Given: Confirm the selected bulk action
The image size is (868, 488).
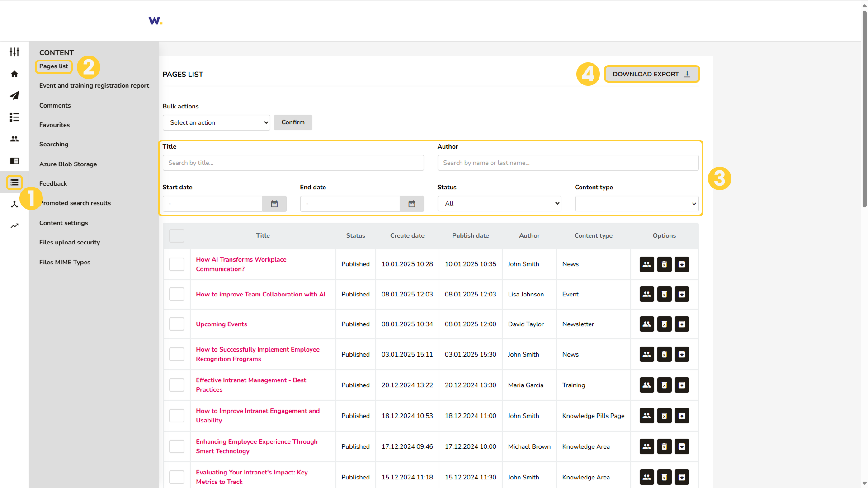Looking at the screenshot, I should pos(293,122).
